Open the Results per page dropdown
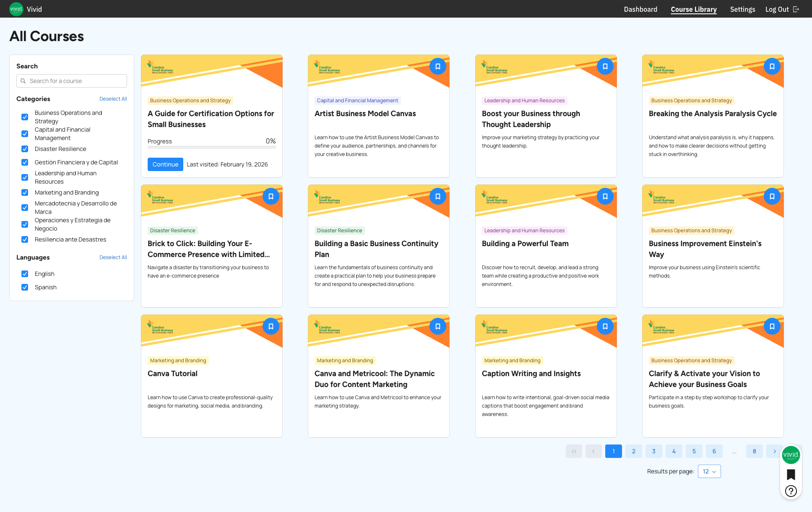The image size is (812, 512). point(709,471)
